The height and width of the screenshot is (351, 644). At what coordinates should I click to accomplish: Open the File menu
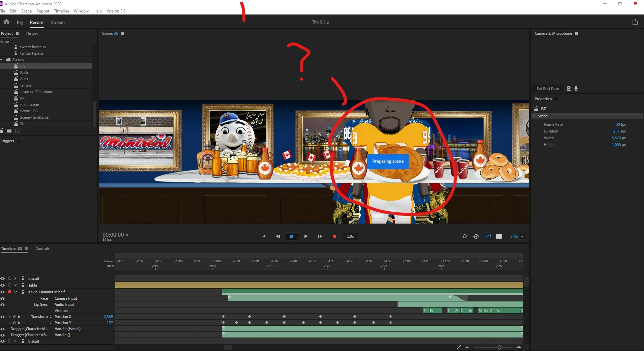click(2, 11)
